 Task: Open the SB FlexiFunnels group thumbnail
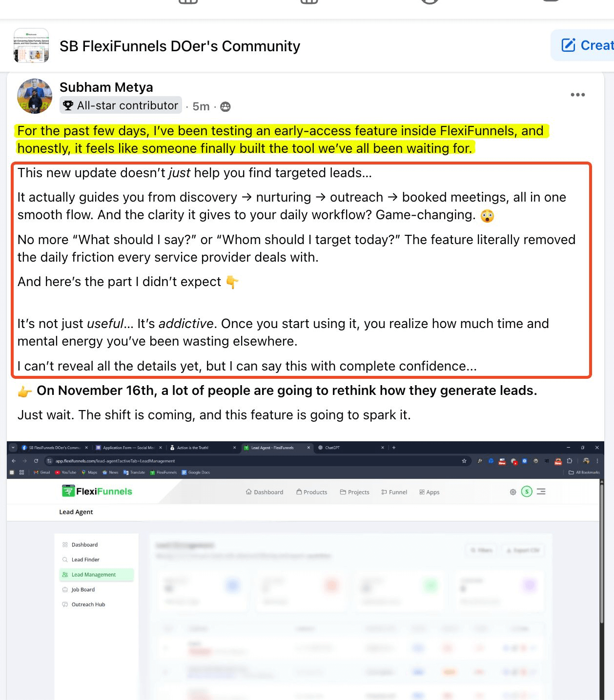click(31, 46)
